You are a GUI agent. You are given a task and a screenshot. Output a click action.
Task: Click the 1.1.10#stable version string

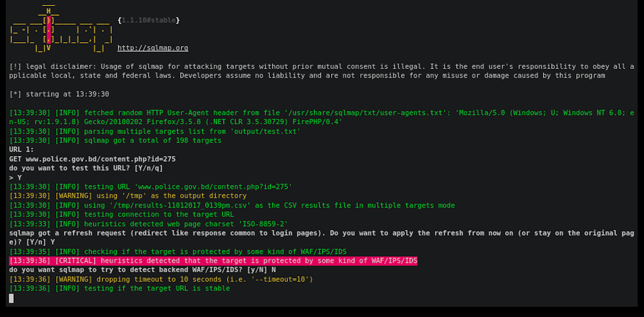point(149,20)
